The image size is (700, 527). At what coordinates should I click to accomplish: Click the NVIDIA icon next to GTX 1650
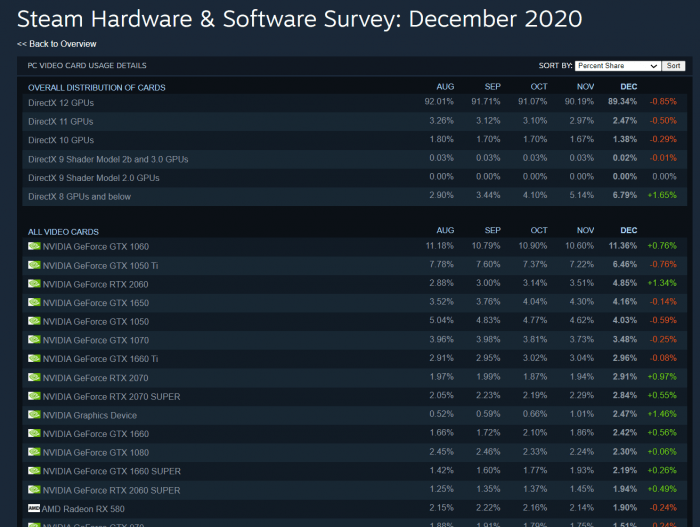[x=34, y=302]
